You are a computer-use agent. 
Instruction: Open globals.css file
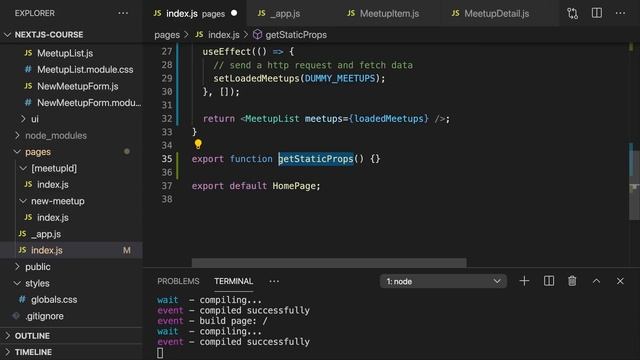pos(54,300)
